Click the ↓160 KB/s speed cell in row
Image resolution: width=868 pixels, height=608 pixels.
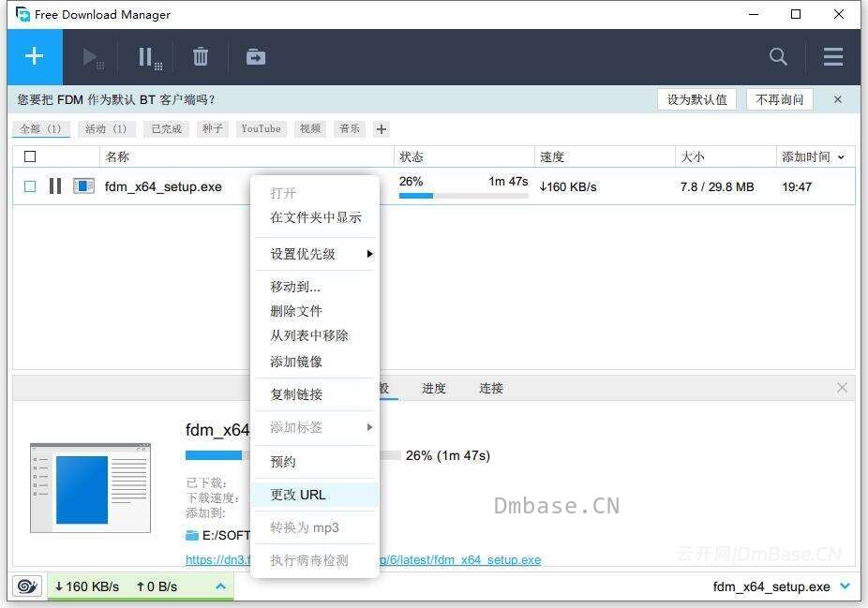[x=568, y=187]
